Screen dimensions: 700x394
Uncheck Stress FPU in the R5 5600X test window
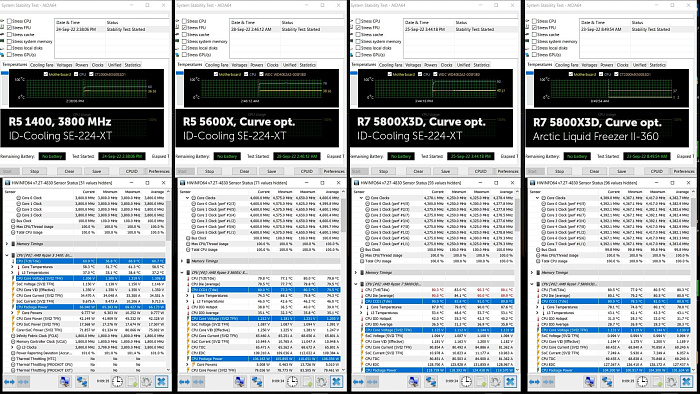(184, 28)
